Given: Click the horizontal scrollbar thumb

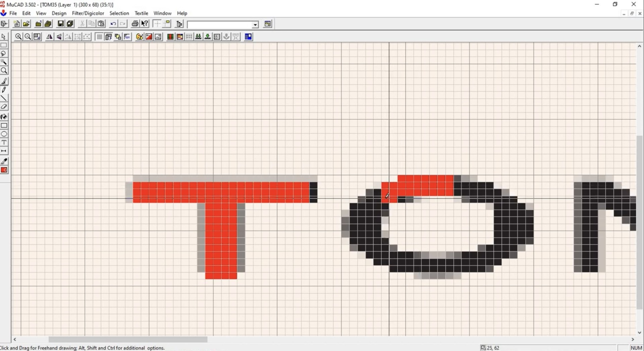Looking at the screenshot, I should [128, 340].
